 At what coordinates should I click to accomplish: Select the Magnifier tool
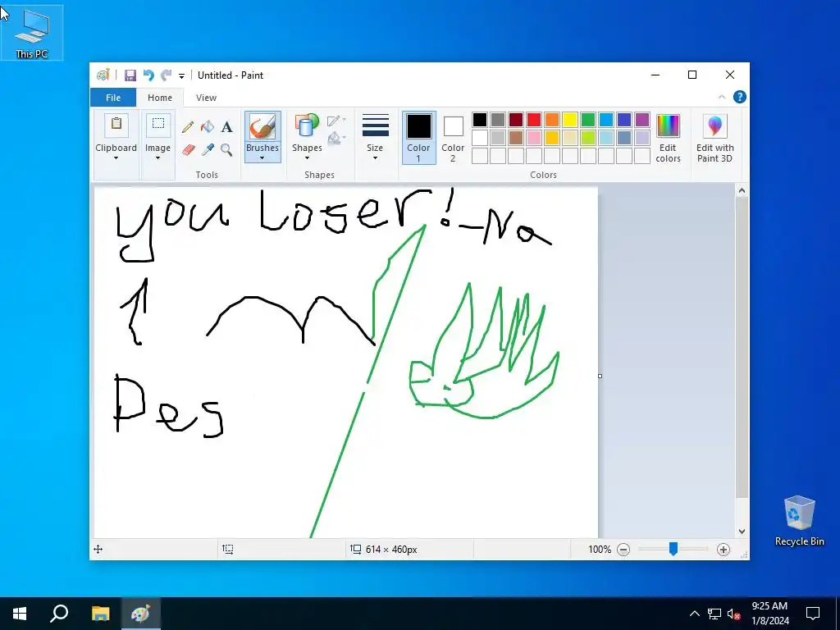[226, 149]
